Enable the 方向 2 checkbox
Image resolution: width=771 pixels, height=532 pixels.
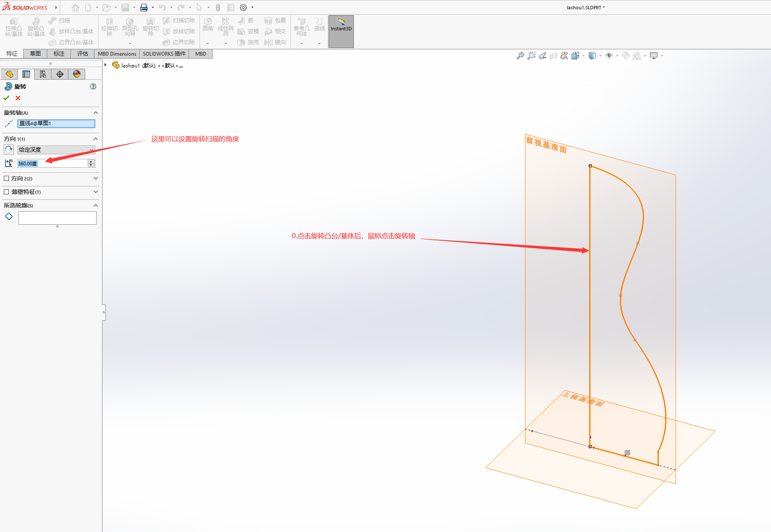click(6, 178)
